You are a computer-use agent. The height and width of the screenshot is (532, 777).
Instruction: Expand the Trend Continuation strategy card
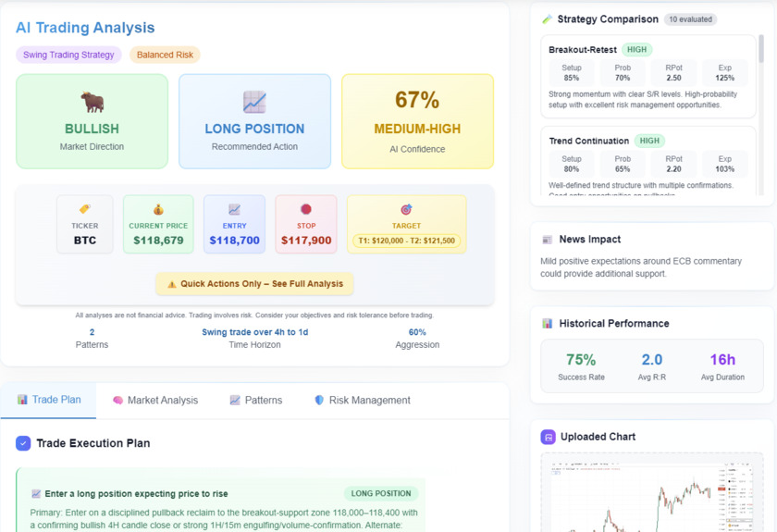tap(647, 162)
